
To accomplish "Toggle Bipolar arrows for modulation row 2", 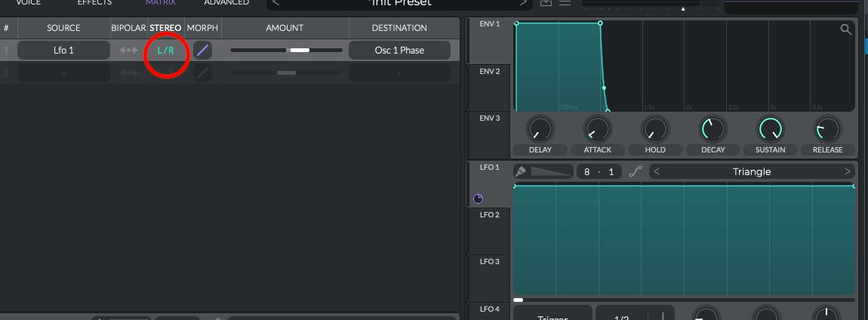I will point(128,72).
